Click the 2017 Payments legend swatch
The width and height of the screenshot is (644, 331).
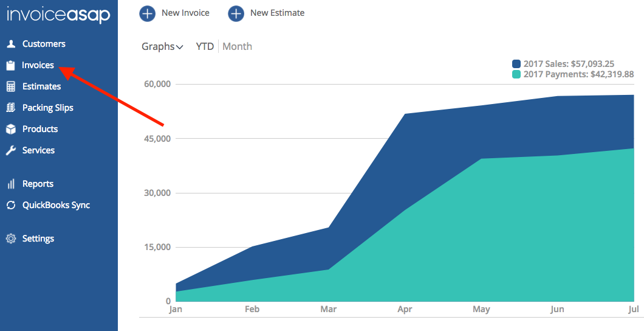point(516,74)
